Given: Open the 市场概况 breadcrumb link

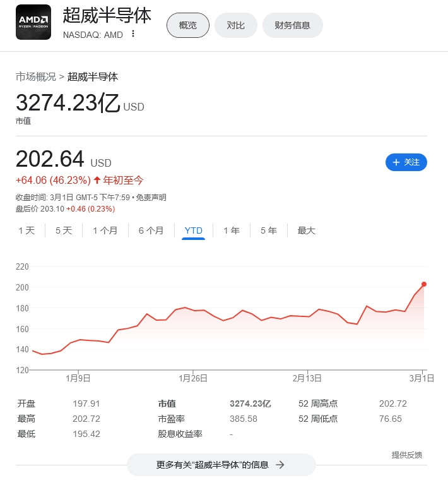Looking at the screenshot, I should click(x=36, y=77).
